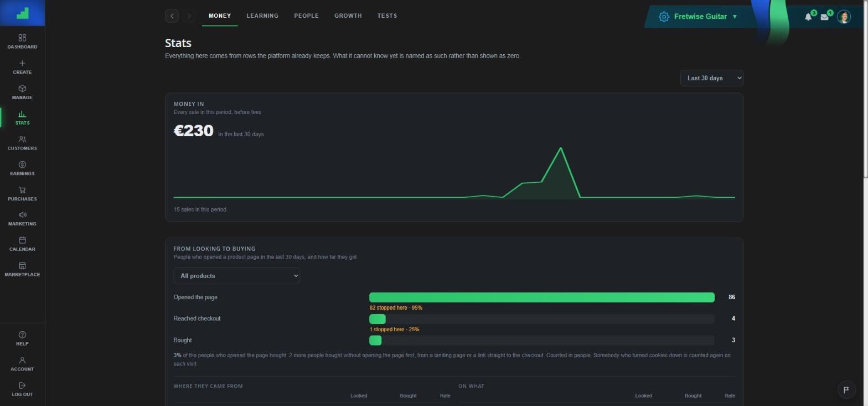Click the "Where they came from" heading

pos(208,386)
